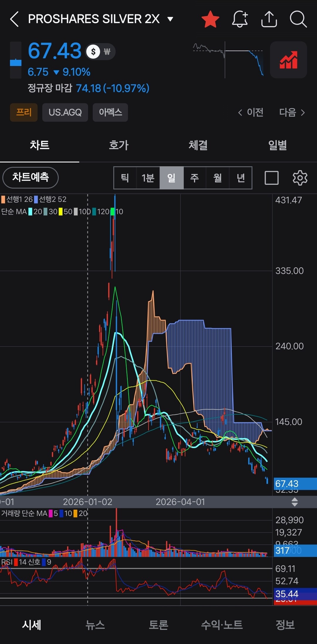
Task: Tap the 프리 tag button
Action: [24, 112]
